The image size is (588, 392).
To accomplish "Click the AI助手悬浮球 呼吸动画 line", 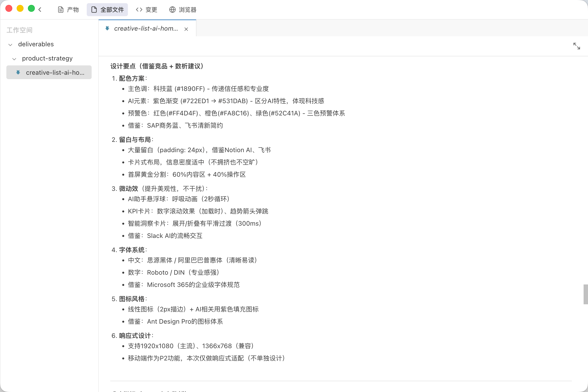I will (x=179, y=199).
